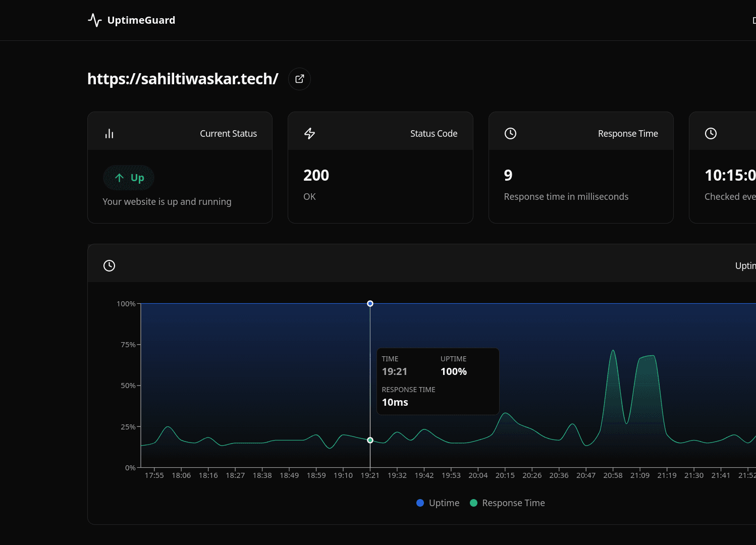The height and width of the screenshot is (545, 756).
Task: Click the 75% y-axis label
Action: click(128, 345)
